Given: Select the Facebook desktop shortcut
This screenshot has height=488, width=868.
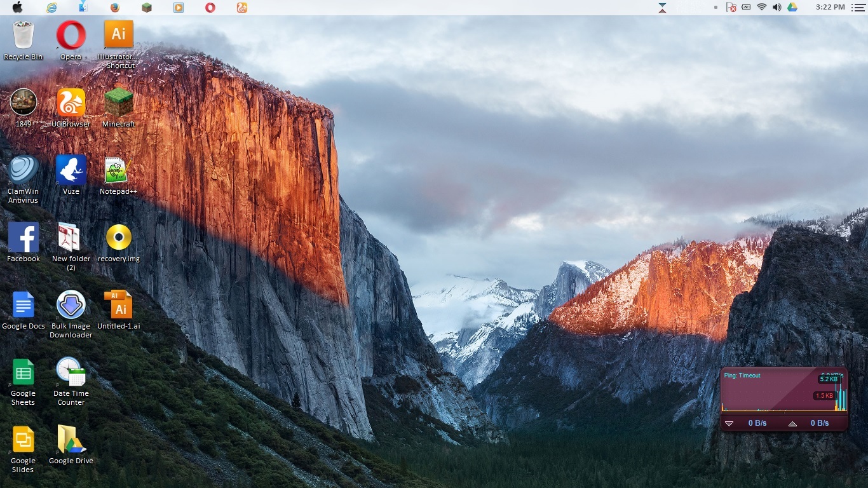Looking at the screenshot, I should click(24, 243).
